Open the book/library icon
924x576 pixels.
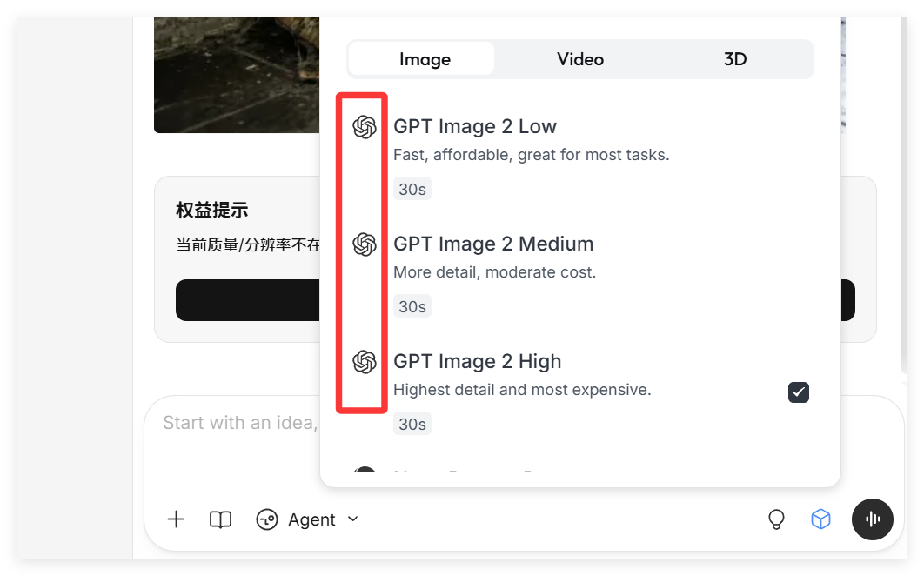pos(219,519)
